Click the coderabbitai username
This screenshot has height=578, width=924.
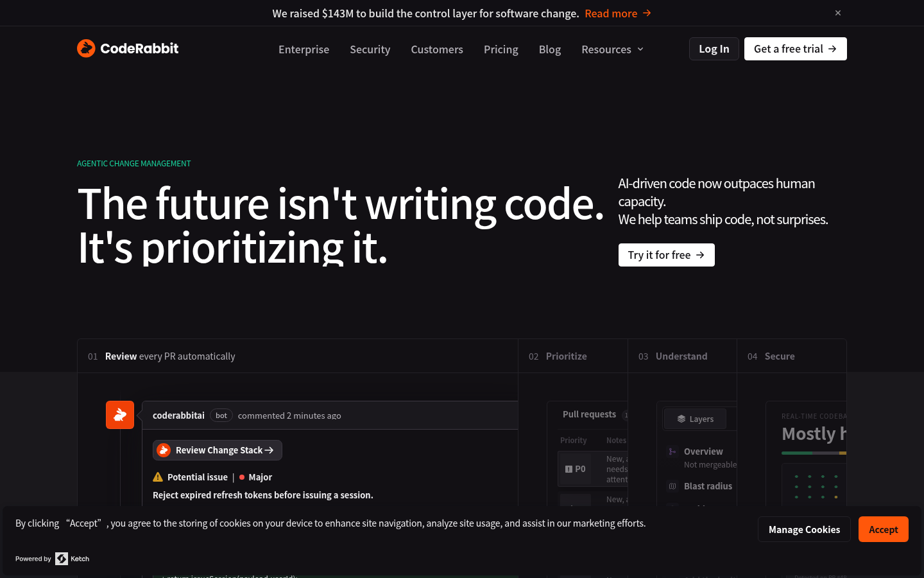[178, 416]
